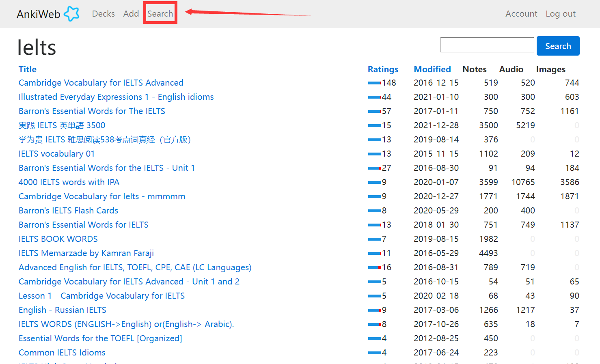Open IELTS Memarzade by Kamran Faraji
The image size is (600, 364).
point(86,253)
